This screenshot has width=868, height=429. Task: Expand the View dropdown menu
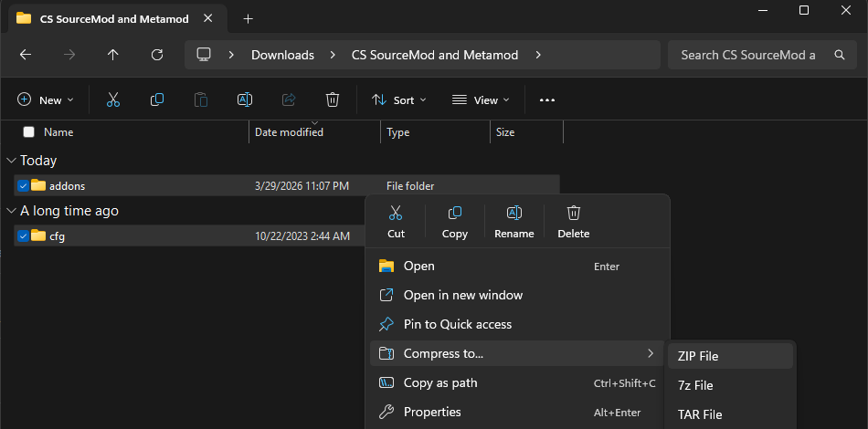coord(481,99)
